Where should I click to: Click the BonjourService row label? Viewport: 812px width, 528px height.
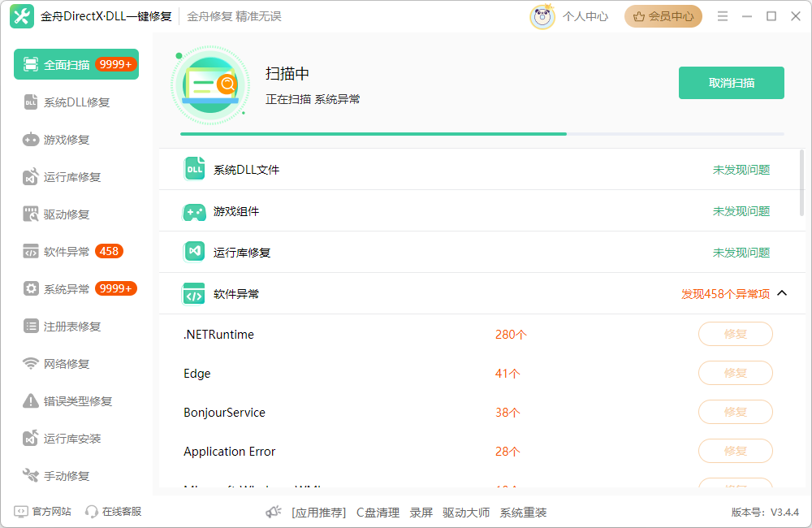pyautogui.click(x=224, y=413)
